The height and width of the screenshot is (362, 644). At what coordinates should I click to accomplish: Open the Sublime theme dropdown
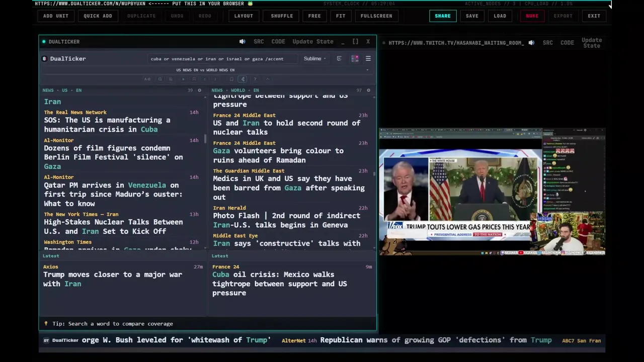point(314,59)
